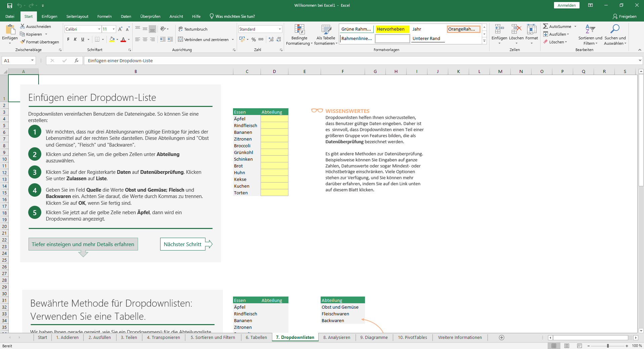
Task: Click Tiefer einsteigen und mehr Details erfahren
Action: click(83, 244)
